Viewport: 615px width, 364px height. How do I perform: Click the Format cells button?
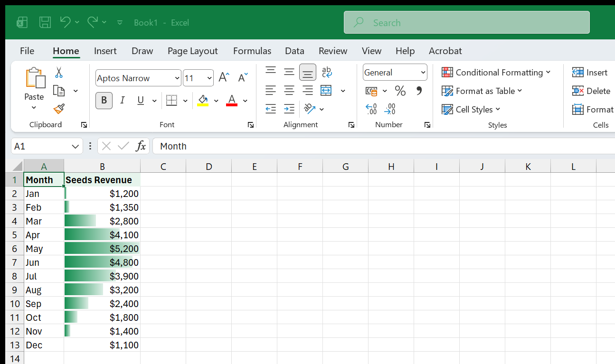593,109
